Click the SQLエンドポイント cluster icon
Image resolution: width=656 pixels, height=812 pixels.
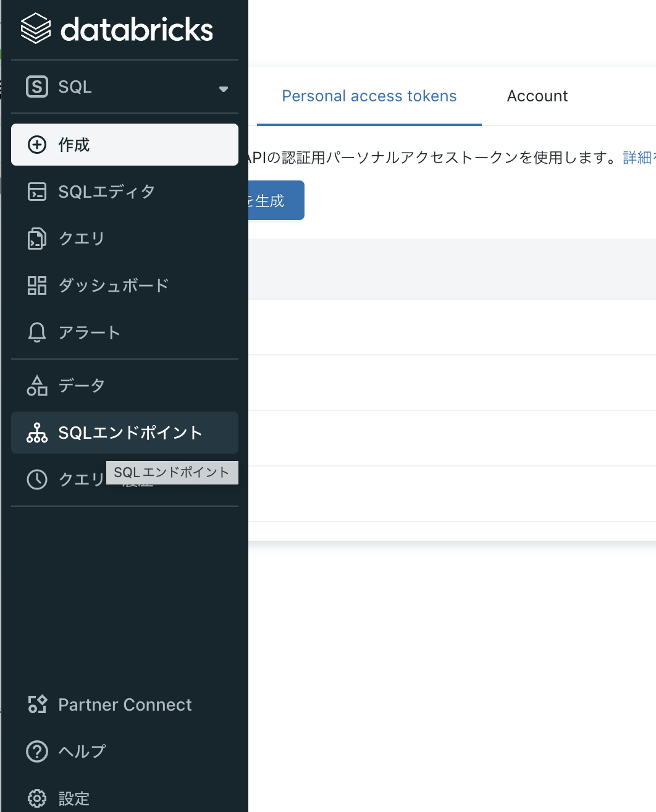[x=37, y=433]
